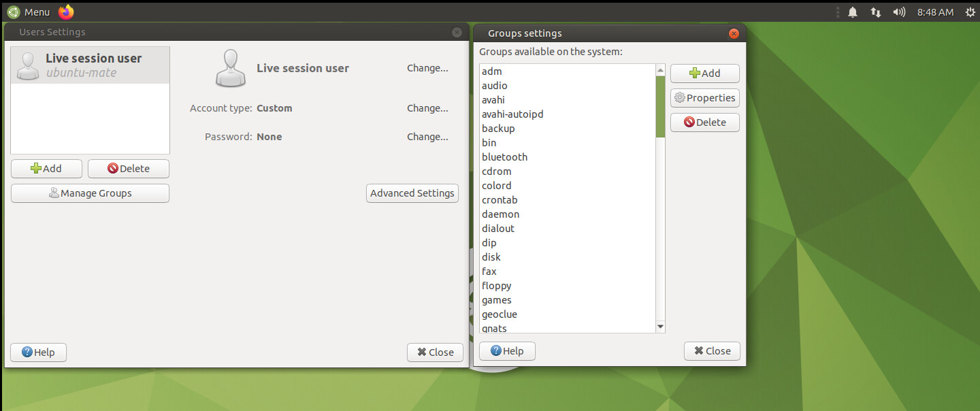
Task: Select the floppy group
Action: [x=568, y=286]
